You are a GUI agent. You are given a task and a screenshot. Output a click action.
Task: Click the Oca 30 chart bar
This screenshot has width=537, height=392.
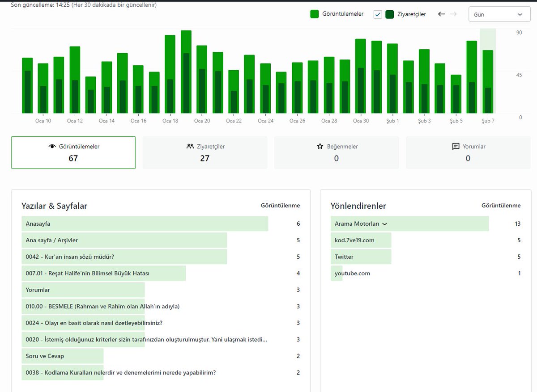point(361,76)
